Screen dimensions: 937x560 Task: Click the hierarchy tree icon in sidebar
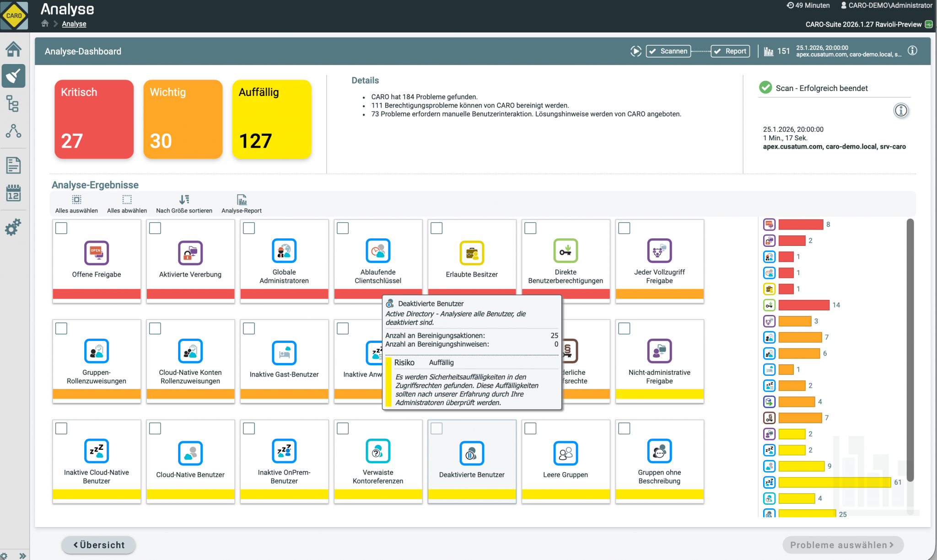click(13, 104)
